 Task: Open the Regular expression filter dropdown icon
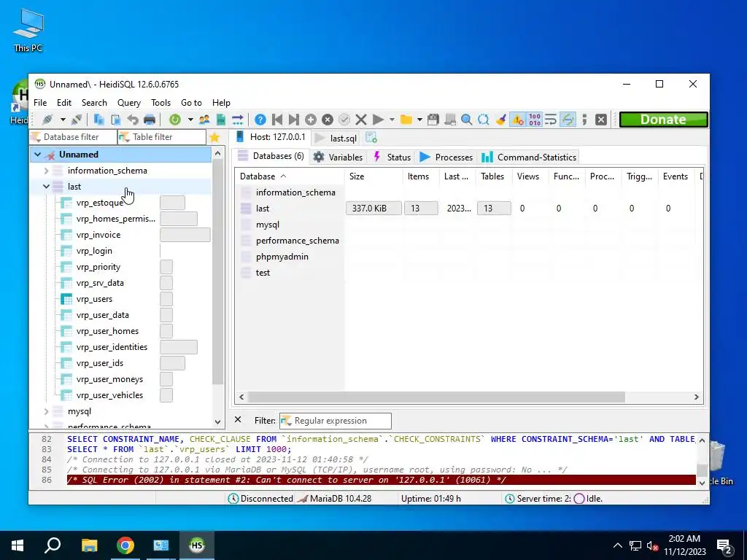286,421
